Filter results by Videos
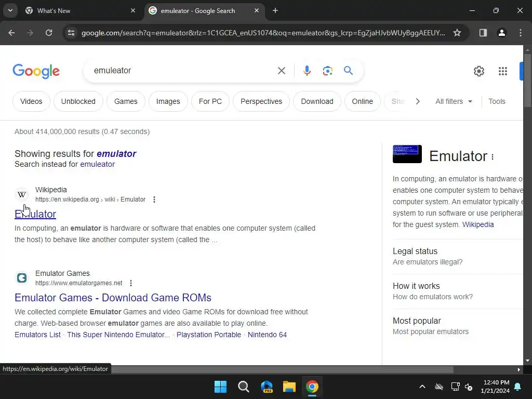Screen dimensions: 532x399 31,101
